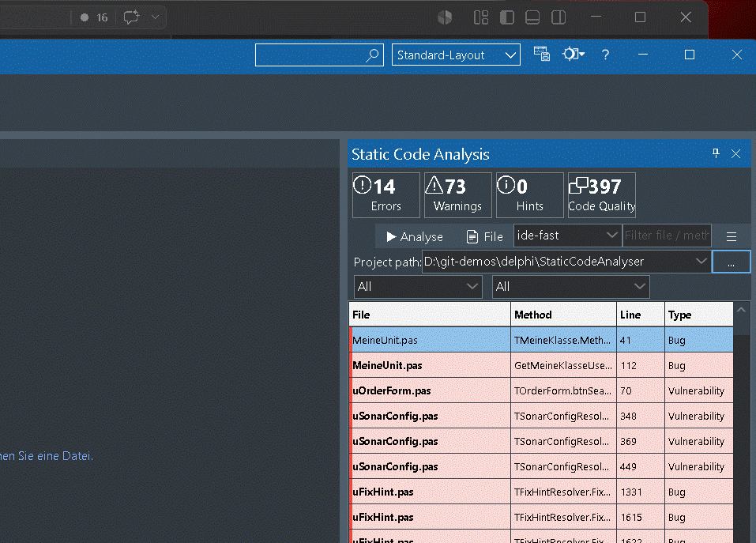Click GetMeineKlasseUse... method cell
This screenshot has height=543, width=756.
pyautogui.click(x=563, y=365)
